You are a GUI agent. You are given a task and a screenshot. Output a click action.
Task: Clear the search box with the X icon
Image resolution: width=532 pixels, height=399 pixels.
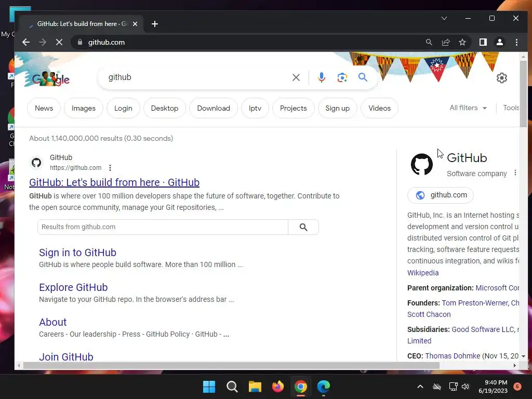tap(296, 77)
